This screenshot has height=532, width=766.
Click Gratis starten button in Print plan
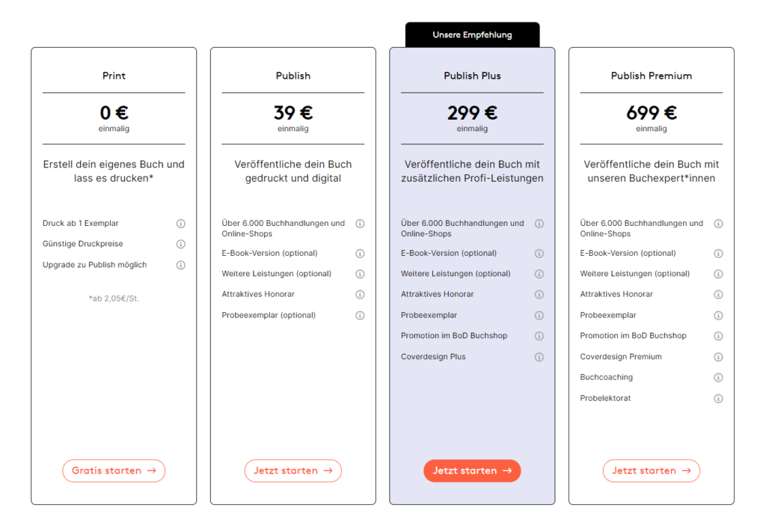114,471
